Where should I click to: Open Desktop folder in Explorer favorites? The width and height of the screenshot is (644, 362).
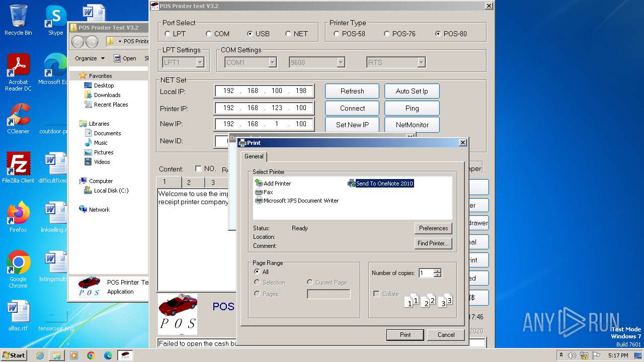(104, 85)
